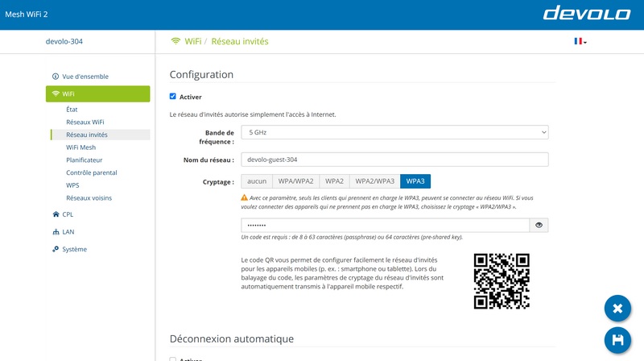Cancel changes with round X button
Viewport: 644px width, 361px height.
pyautogui.click(x=617, y=309)
